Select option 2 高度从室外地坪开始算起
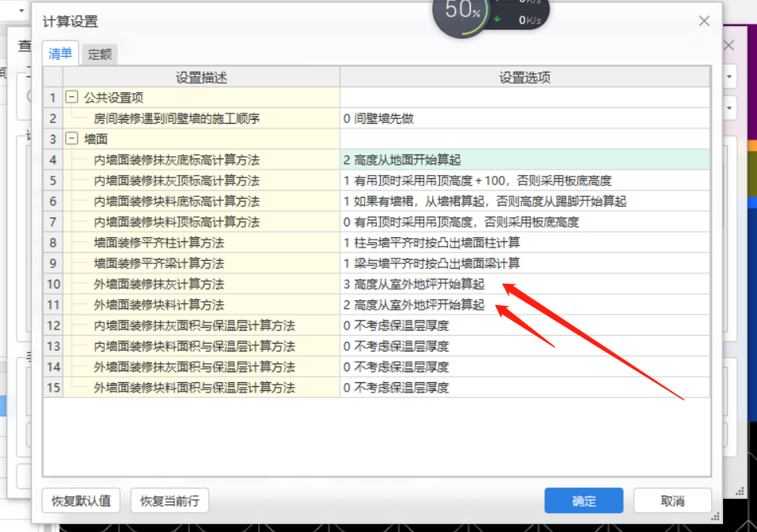This screenshot has width=757, height=532. click(x=525, y=305)
